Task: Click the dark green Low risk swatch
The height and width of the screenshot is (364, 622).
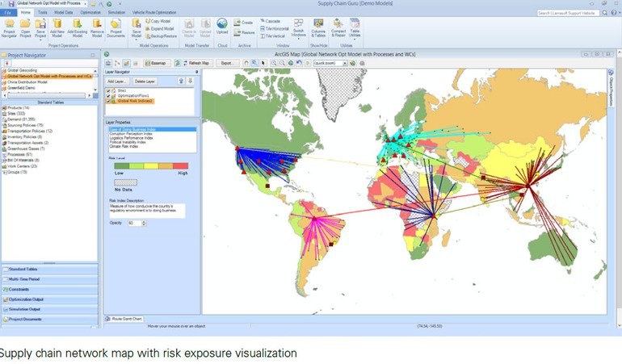Action: pos(122,166)
